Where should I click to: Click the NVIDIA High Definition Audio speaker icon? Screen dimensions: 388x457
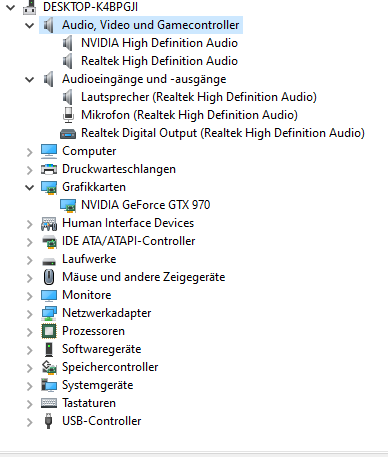[x=68, y=43]
